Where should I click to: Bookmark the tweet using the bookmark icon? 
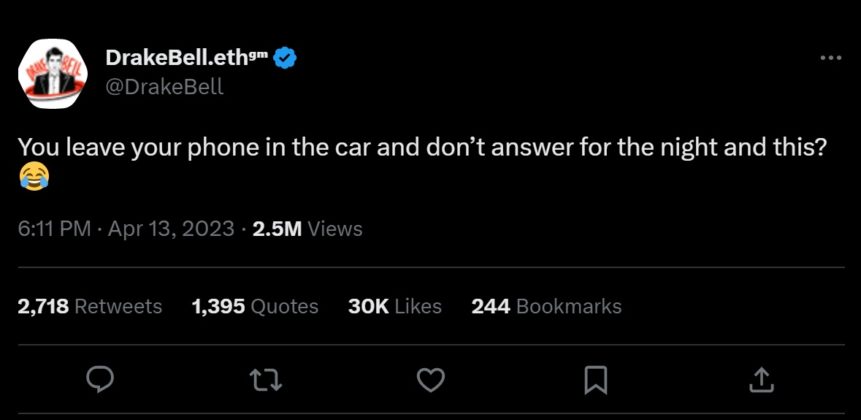pyautogui.click(x=595, y=378)
